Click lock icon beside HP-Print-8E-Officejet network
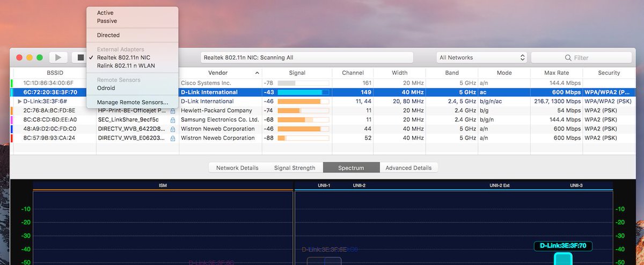Viewport: 644px width, 265px height. coord(173,111)
